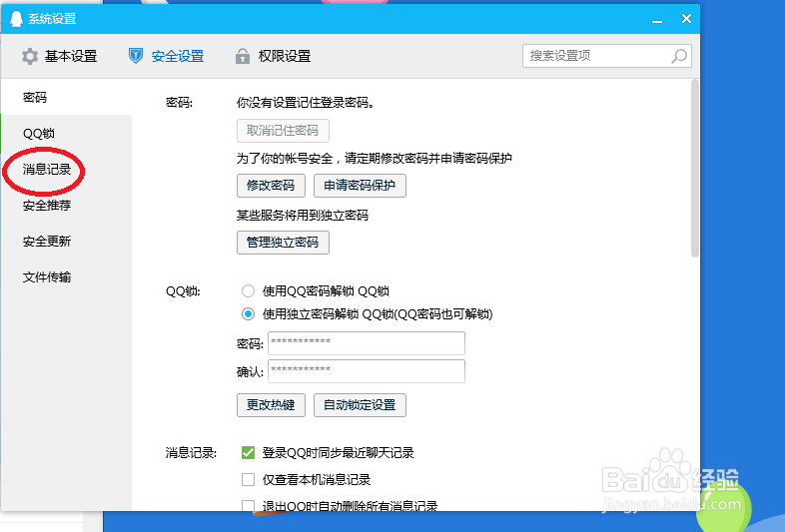Click the 自动锁定设置 button
785x532 pixels.
coord(360,405)
